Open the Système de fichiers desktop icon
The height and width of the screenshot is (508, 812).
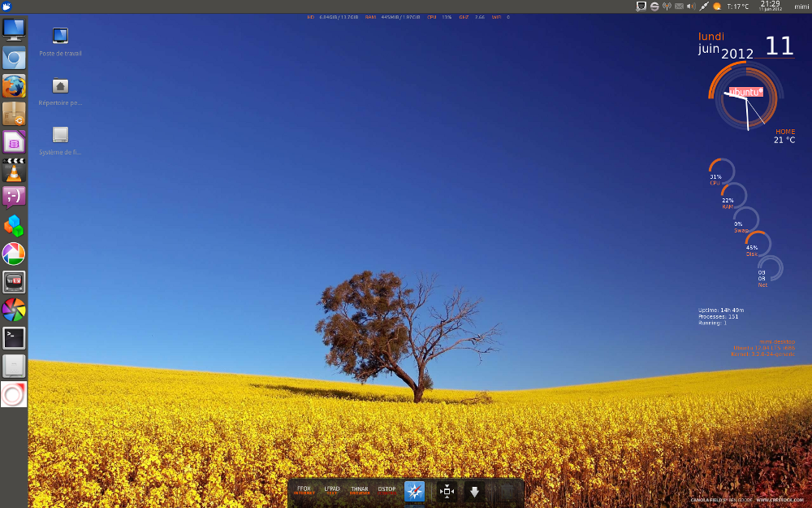point(60,135)
